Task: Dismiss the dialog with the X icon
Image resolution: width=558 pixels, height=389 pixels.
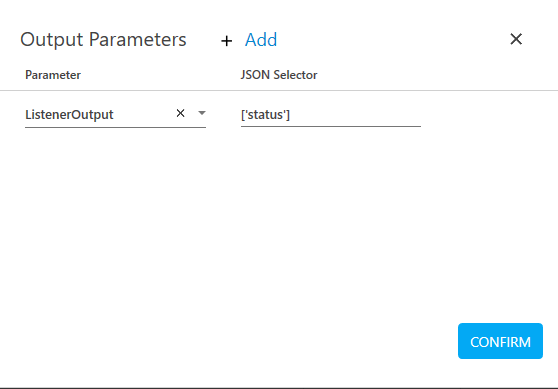Action: [516, 39]
